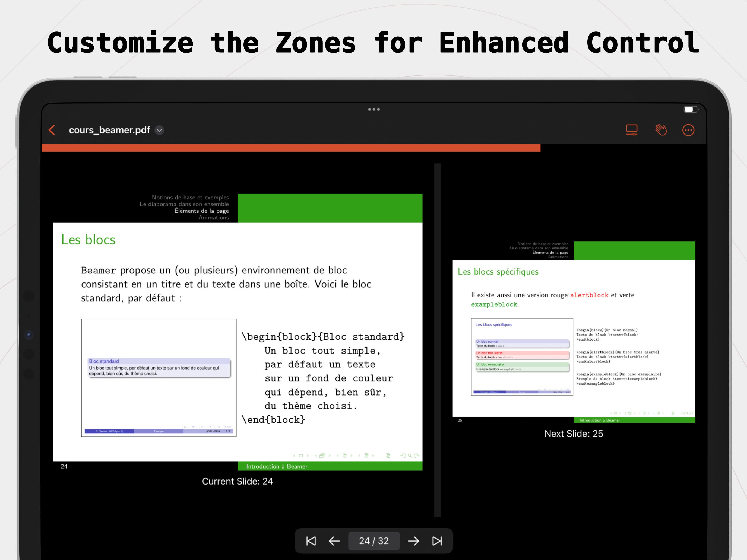Viewport: 747px width, 560px height.
Task: Click the Beamer search navigation symbol on current slide
Action: pyautogui.click(x=410, y=456)
